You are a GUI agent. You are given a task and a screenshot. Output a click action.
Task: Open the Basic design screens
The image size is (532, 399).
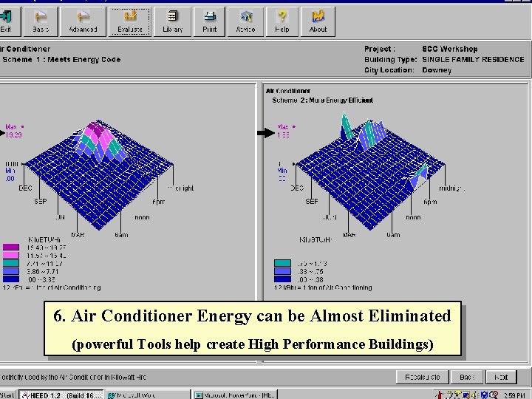coord(41,21)
